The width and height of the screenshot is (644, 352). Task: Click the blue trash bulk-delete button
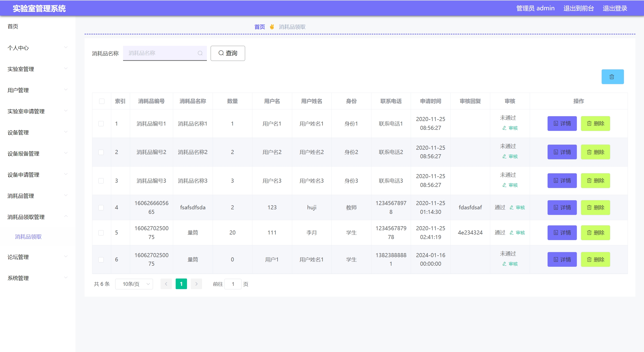pyautogui.click(x=612, y=77)
